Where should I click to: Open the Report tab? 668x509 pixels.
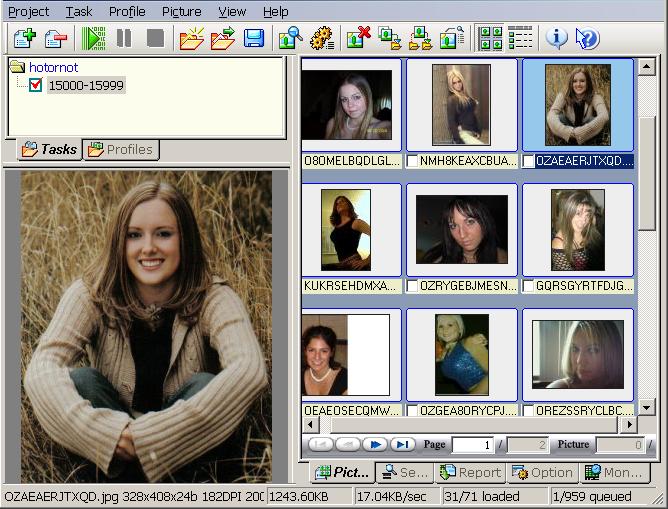click(x=469, y=473)
